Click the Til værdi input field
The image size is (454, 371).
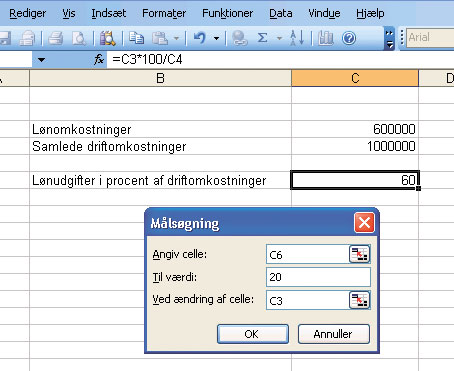pos(318,277)
